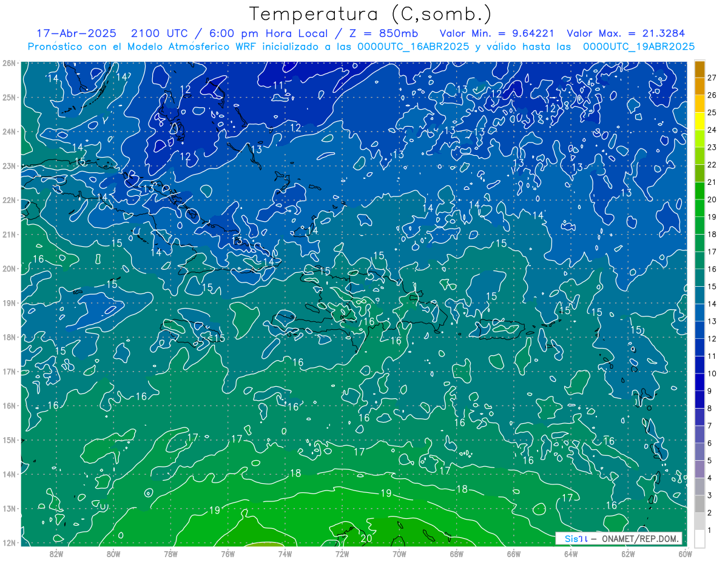Click the '2100 UTC' time text

(x=160, y=33)
